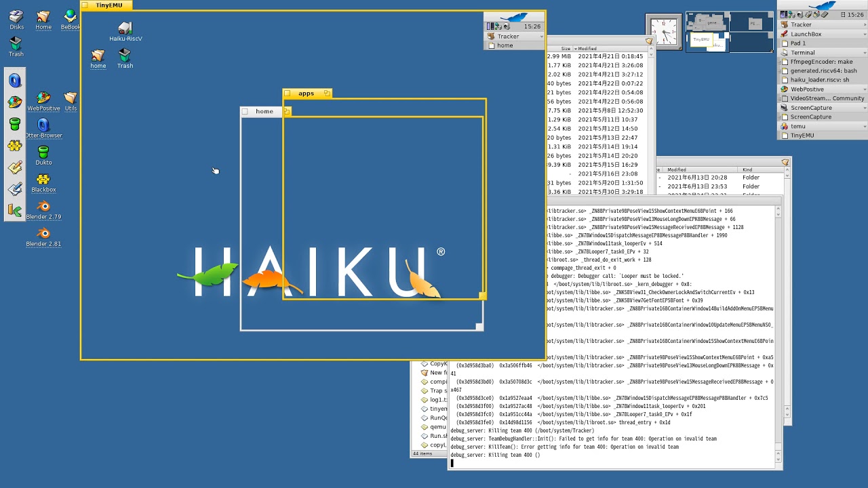
Task: Select the Trash icon below Disks
Action: pos(16,47)
